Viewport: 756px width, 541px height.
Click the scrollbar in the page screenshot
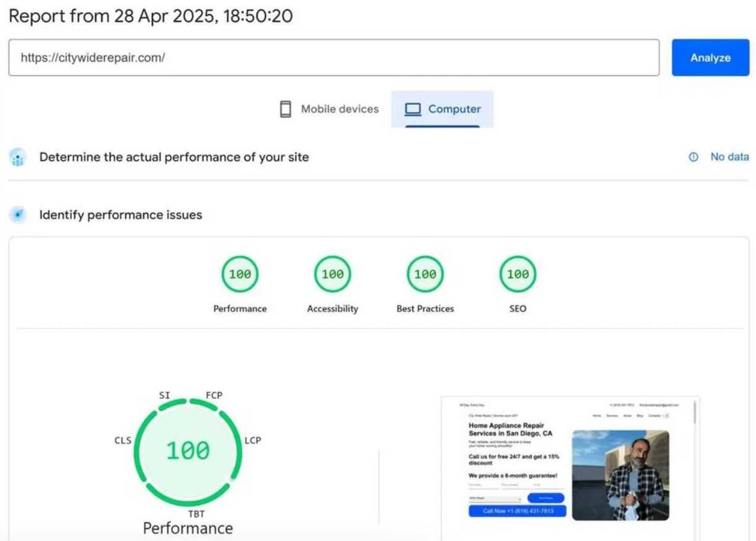[x=694, y=413]
